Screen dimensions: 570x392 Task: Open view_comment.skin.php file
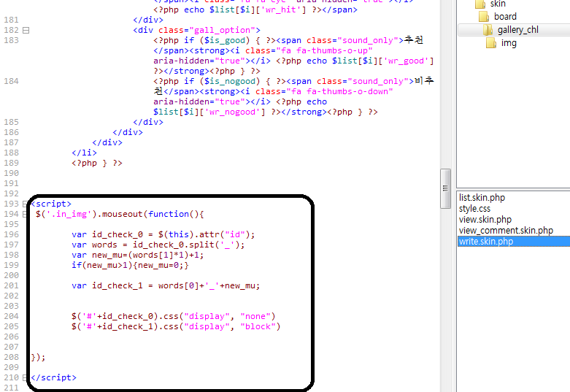pos(506,231)
